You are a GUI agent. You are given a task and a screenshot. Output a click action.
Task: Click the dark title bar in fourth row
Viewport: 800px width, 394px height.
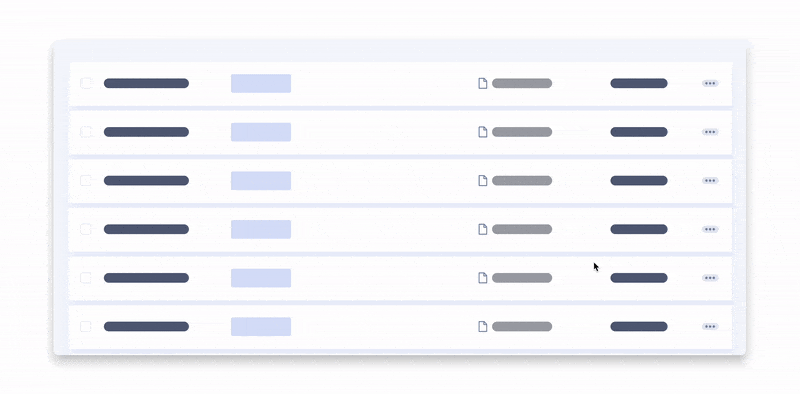click(146, 229)
